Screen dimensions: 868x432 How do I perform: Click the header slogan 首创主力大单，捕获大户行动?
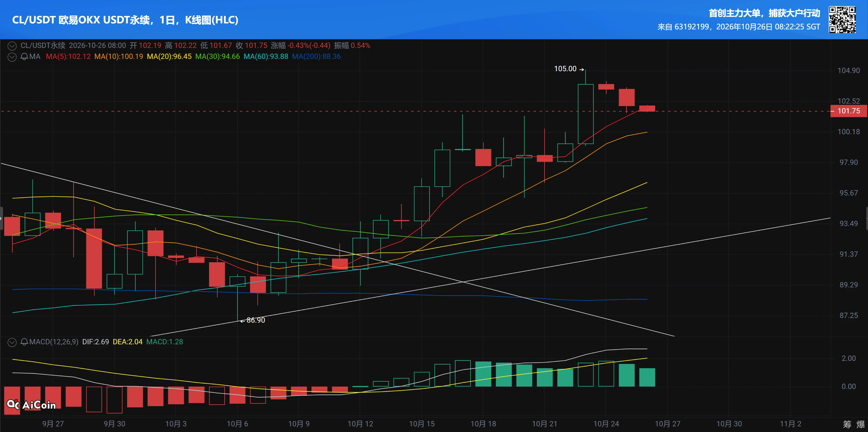764,13
